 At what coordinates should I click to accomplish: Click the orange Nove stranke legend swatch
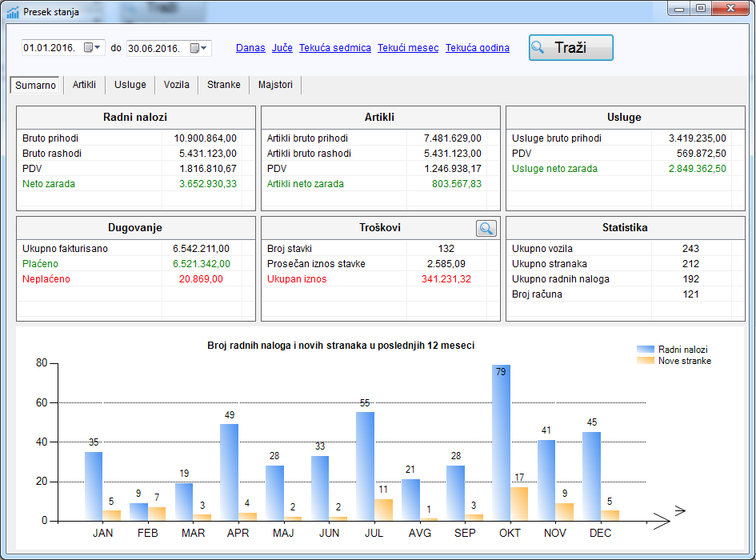[645, 360]
